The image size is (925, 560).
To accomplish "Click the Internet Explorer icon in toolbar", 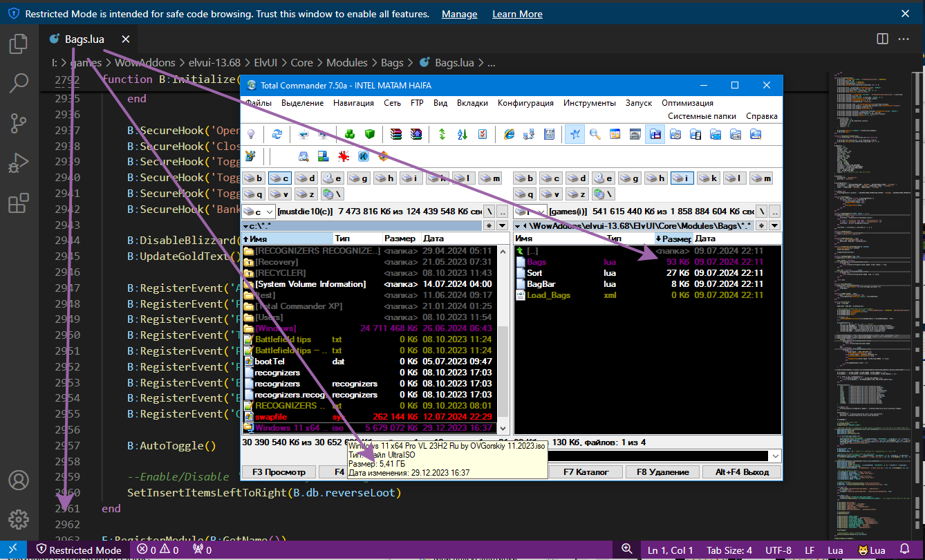I will (510, 134).
